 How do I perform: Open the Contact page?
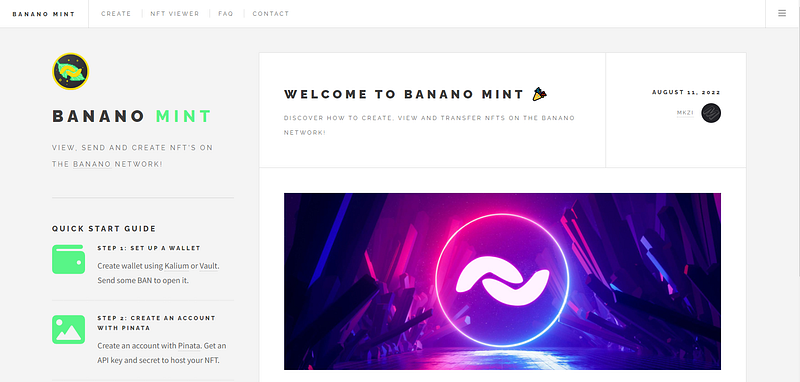[x=270, y=14]
